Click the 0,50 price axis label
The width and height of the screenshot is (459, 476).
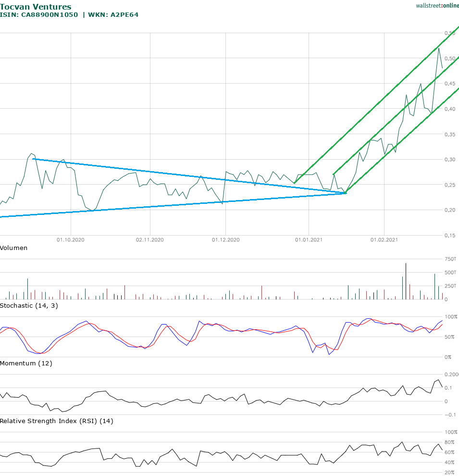pos(450,58)
